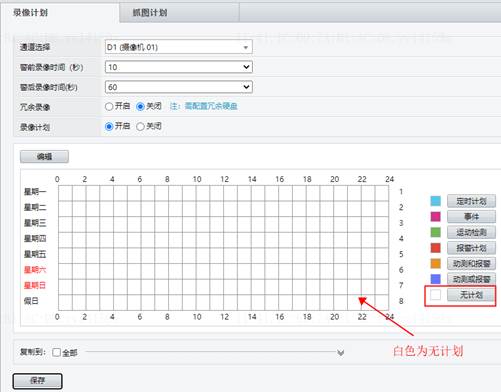
Task: Open the 通道选择 D1 camera dropdown
Action: pos(178,47)
